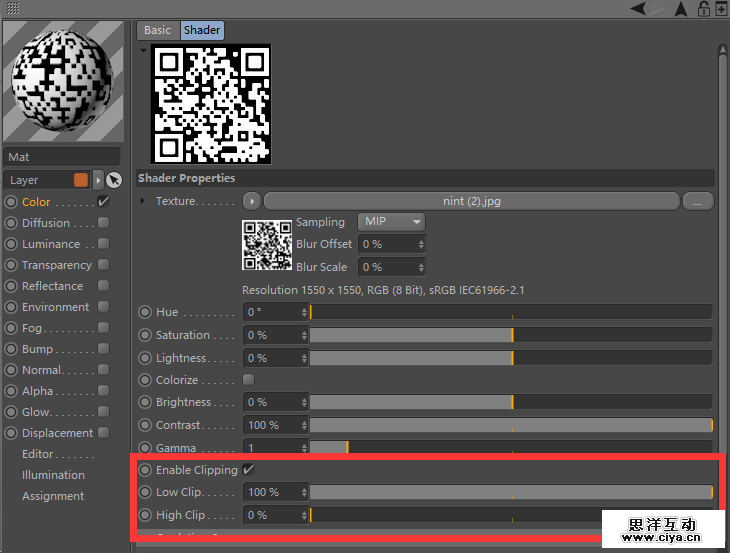Open the Sampling MIP dropdown
This screenshot has width=730, height=553.
[389, 222]
